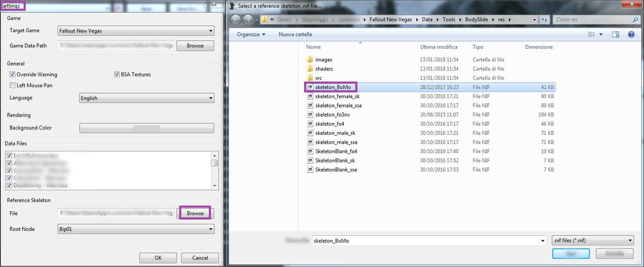Click Game Data Path field
This screenshot has height=267, width=644.
point(116,46)
